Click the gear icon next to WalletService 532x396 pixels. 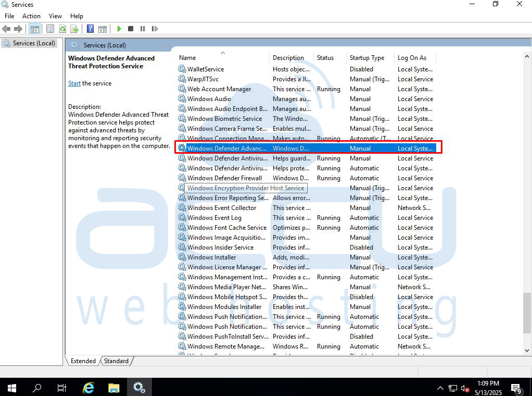point(182,69)
